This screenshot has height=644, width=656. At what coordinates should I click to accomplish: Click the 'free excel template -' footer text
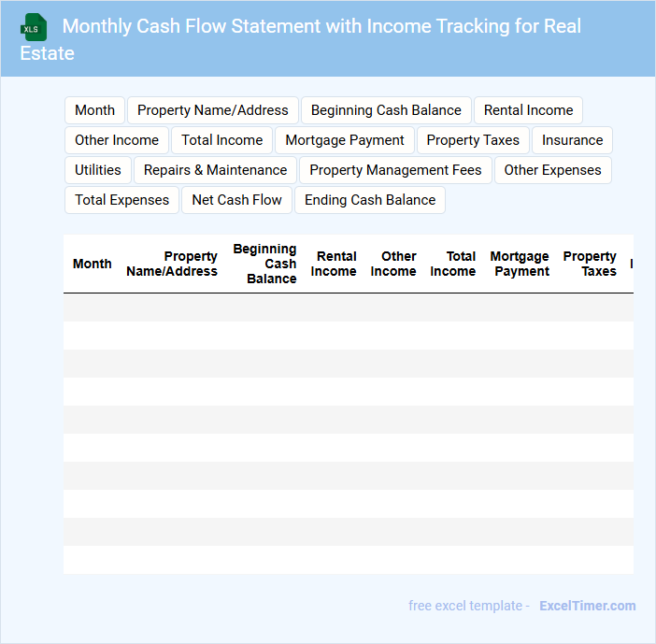469,606
